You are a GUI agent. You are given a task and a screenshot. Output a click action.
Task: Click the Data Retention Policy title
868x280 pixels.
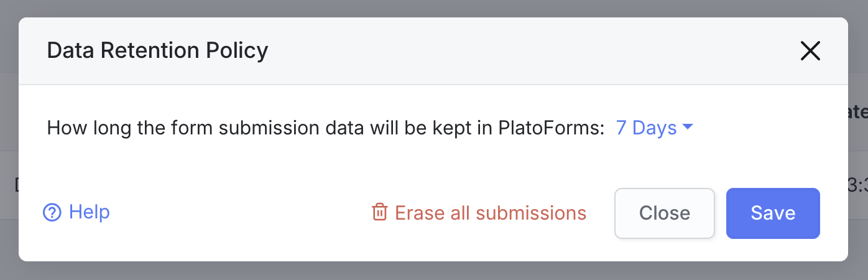click(157, 50)
